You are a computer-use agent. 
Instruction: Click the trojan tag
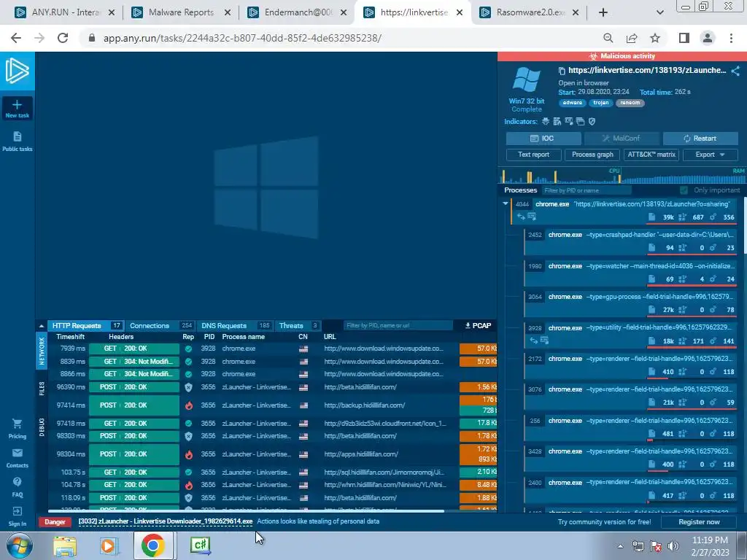click(x=601, y=103)
